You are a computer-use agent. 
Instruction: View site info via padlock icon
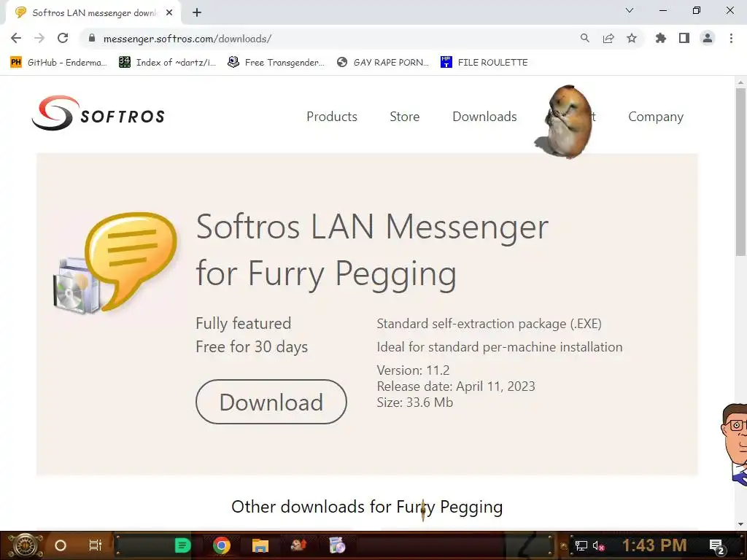(92, 38)
